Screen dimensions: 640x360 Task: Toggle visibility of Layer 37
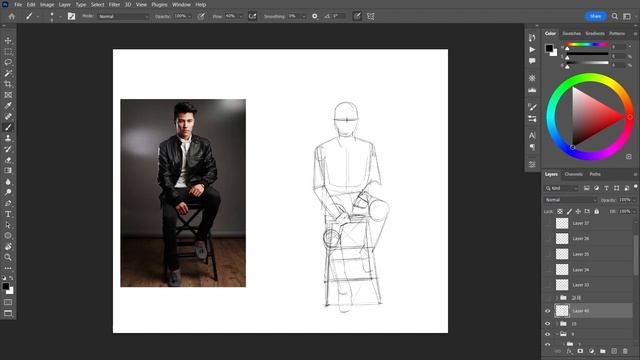(x=547, y=223)
